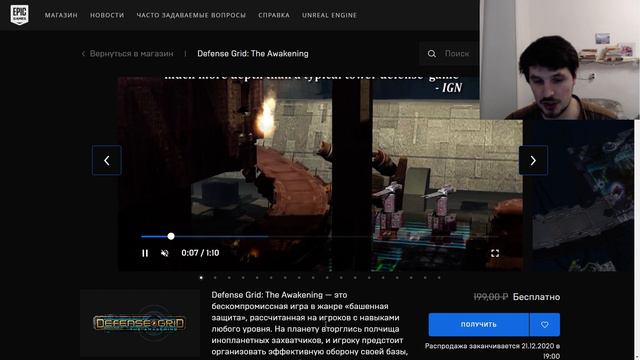Pause the trailer video

(145, 253)
